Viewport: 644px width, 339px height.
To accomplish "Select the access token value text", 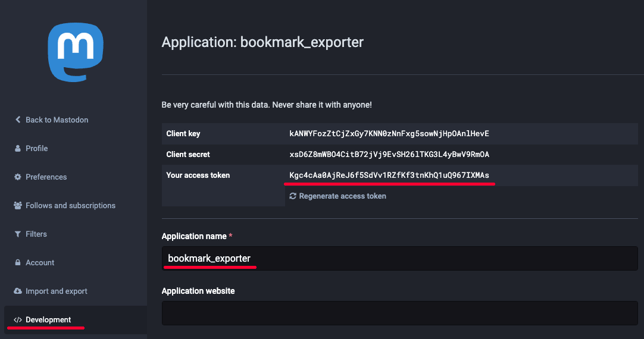I will (x=389, y=175).
